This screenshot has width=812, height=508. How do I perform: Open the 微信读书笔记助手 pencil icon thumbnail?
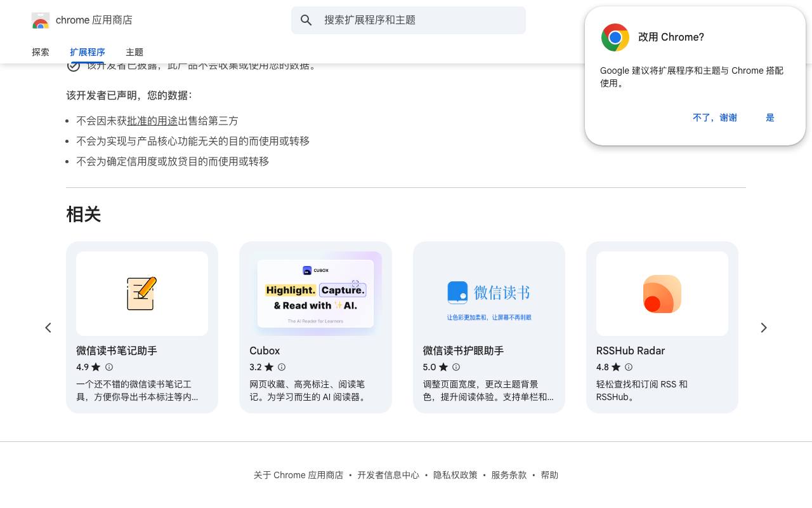click(x=142, y=293)
